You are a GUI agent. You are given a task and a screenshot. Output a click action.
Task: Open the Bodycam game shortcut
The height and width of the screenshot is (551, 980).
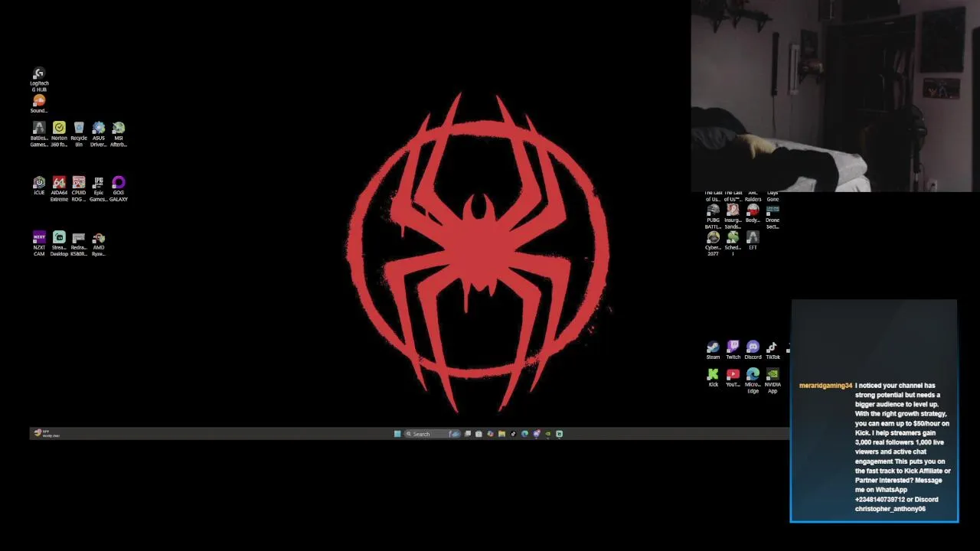click(753, 214)
